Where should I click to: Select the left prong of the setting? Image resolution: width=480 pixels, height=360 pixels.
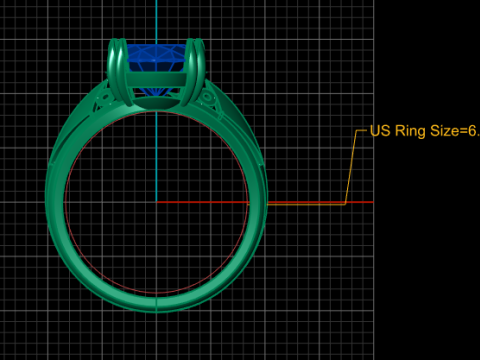(120, 72)
